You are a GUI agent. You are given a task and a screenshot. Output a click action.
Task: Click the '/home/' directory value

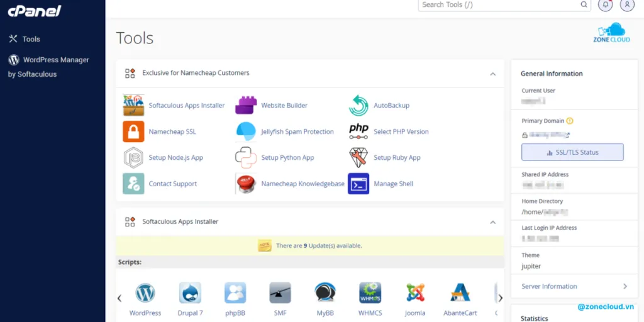click(x=545, y=213)
